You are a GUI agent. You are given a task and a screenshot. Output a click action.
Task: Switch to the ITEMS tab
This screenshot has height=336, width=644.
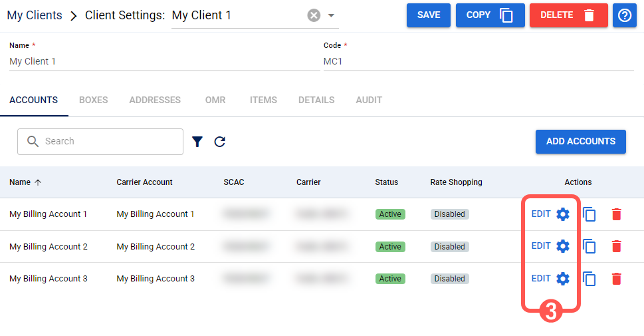click(263, 100)
